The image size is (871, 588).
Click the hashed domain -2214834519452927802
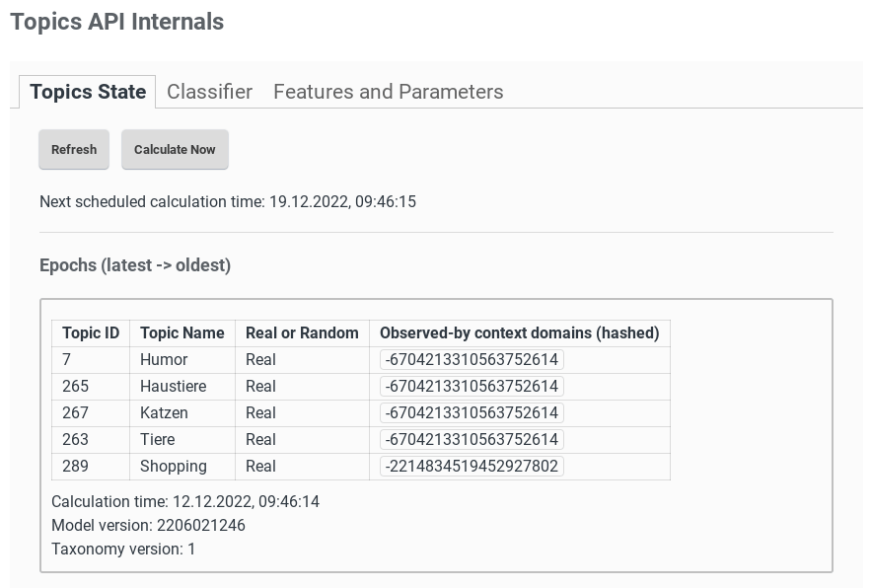[x=472, y=467]
